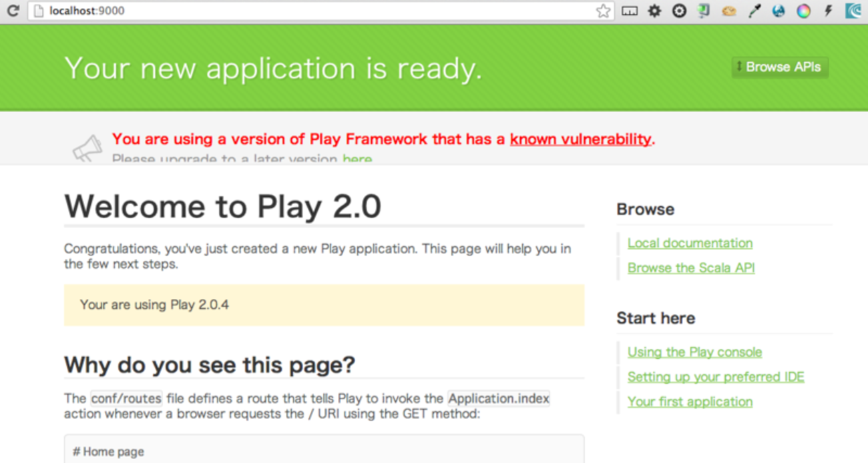Click 'Your new application is ready.' banner text
The width and height of the screenshot is (868, 463).
(x=273, y=68)
